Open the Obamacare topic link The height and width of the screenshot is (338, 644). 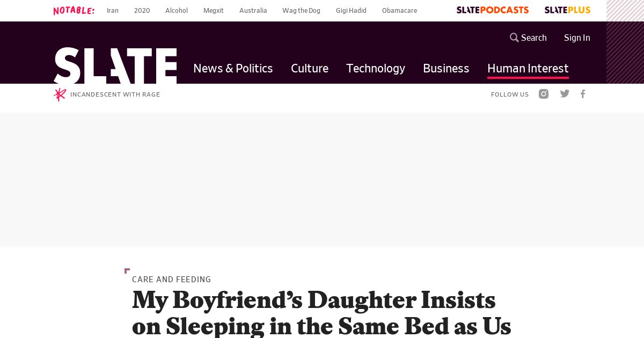(x=399, y=10)
